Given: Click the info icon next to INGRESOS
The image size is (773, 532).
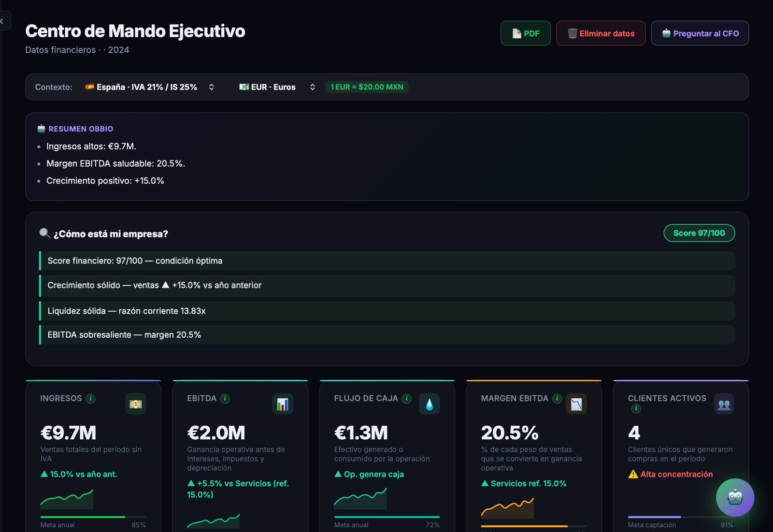Looking at the screenshot, I should (x=90, y=399).
